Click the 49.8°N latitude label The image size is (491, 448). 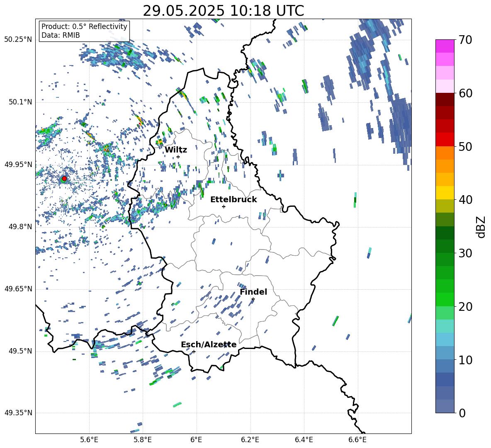[x=20, y=227]
